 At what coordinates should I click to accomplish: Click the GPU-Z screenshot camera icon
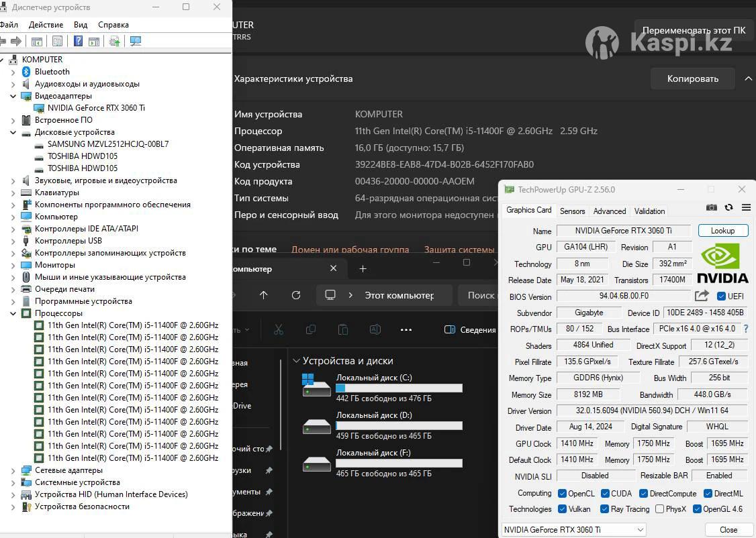(712, 208)
